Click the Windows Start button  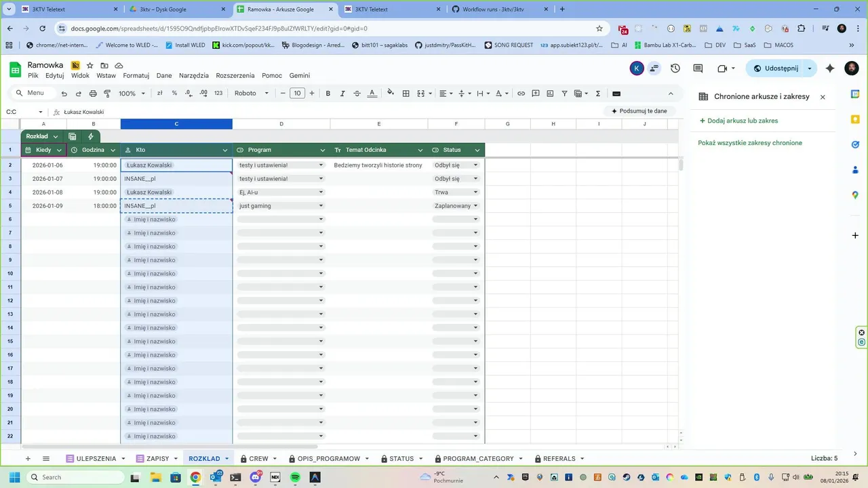pyautogui.click(x=14, y=477)
